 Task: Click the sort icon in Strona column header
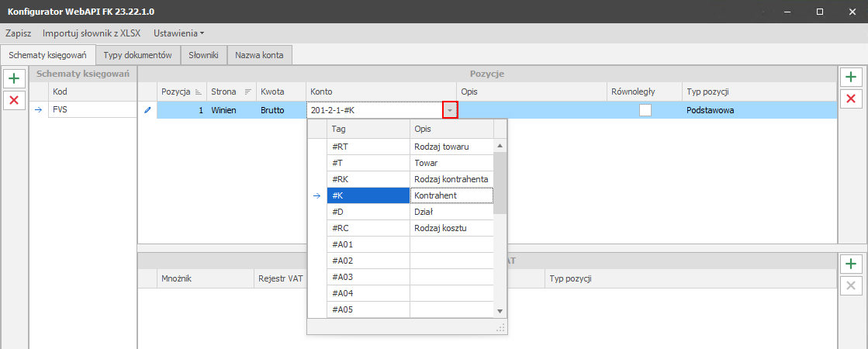(x=248, y=92)
